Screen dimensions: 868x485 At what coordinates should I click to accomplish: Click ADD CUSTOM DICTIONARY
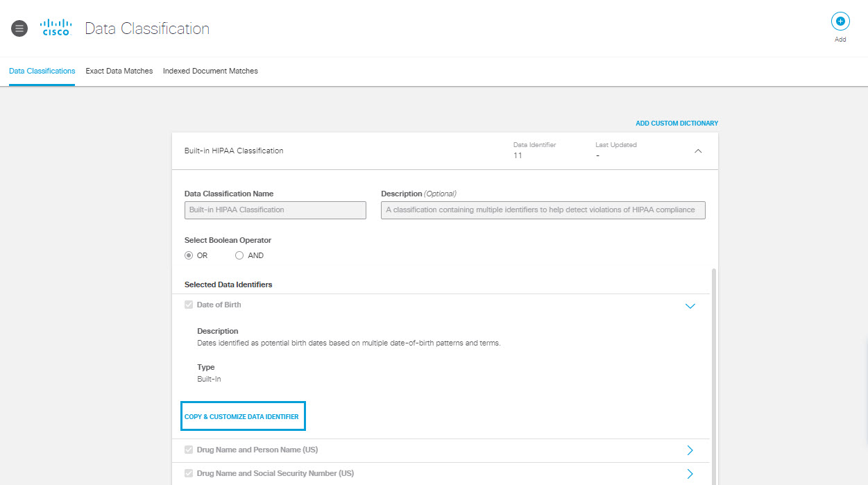click(x=676, y=123)
